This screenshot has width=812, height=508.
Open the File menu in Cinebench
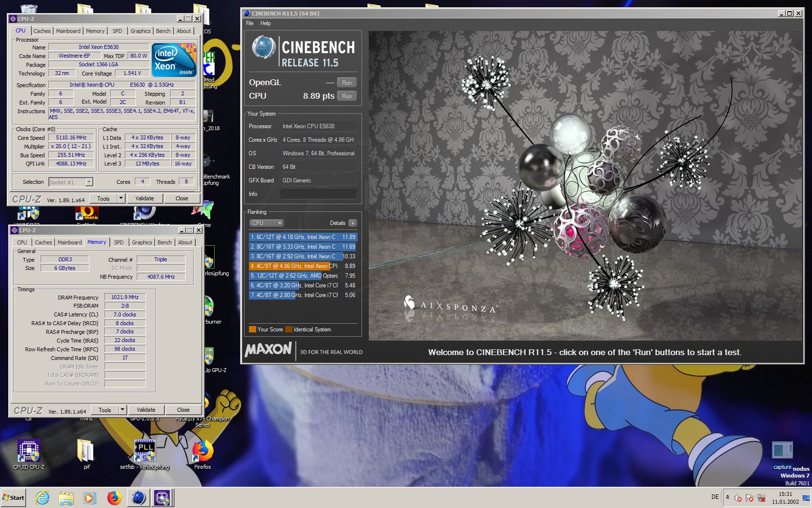249,23
